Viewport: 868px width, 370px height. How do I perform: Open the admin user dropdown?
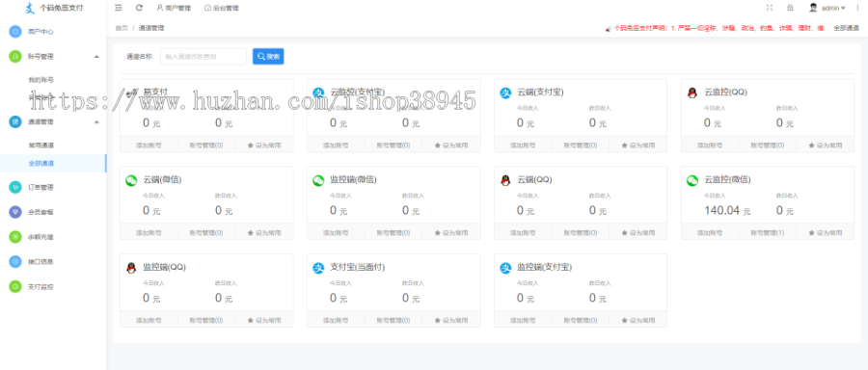(x=833, y=8)
